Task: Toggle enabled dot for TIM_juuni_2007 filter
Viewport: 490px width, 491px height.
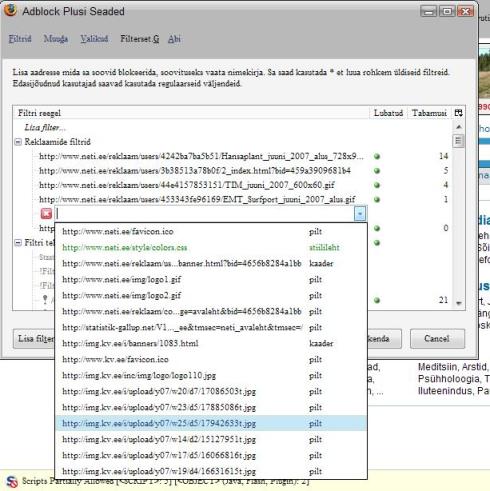Action: (x=377, y=185)
